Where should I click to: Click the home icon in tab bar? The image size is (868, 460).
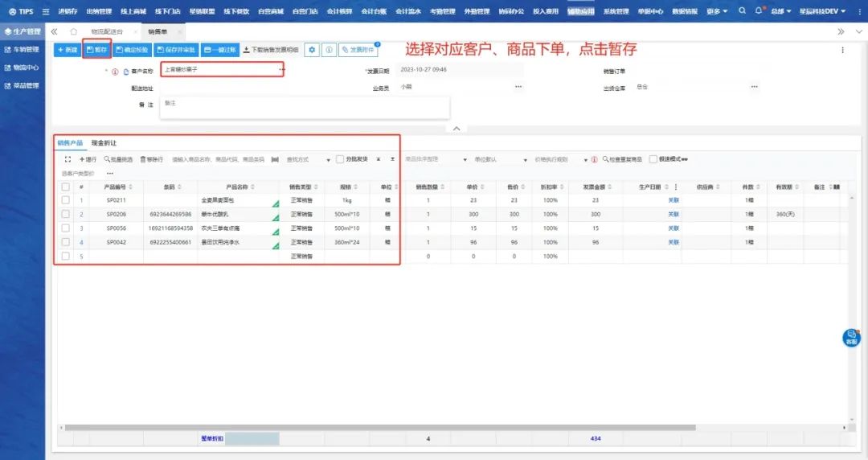click(x=74, y=31)
